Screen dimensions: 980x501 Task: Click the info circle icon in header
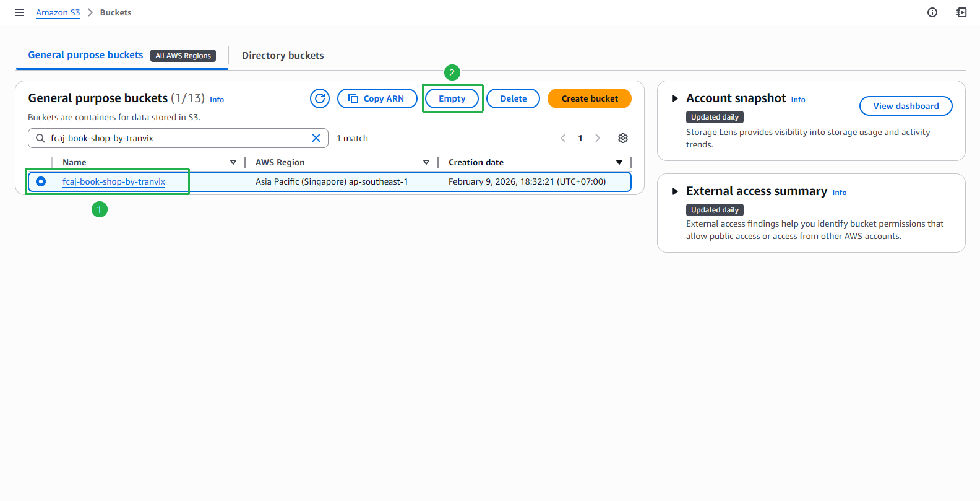(932, 12)
